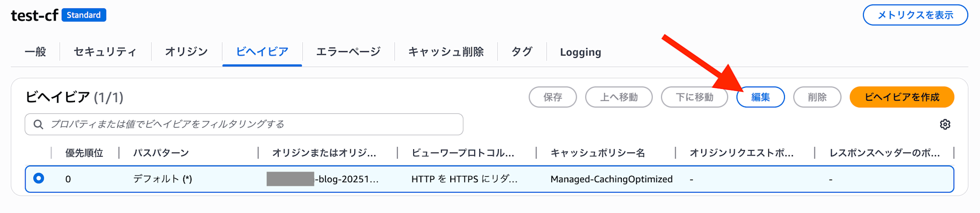Click the 下に移動 button
980x213 pixels.
[694, 97]
